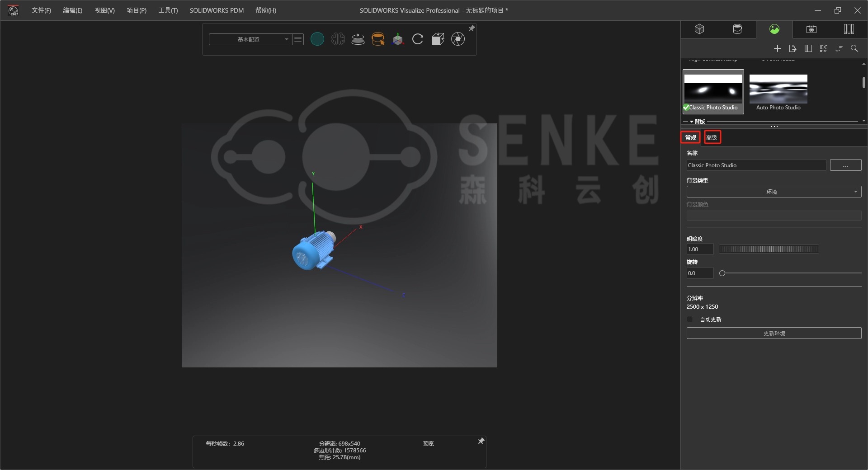The width and height of the screenshot is (868, 470).
Task: Click the 明暗度 value field 1.00
Action: [x=699, y=249]
